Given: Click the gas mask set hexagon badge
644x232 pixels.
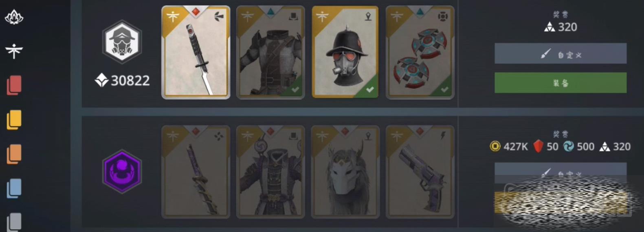Looking at the screenshot, I should pyautogui.click(x=122, y=42).
